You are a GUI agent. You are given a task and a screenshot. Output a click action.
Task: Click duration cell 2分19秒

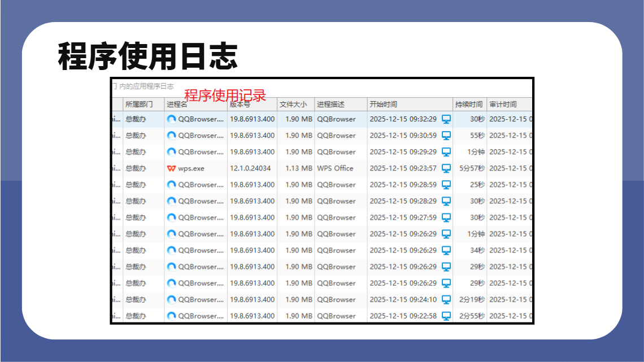(x=472, y=300)
